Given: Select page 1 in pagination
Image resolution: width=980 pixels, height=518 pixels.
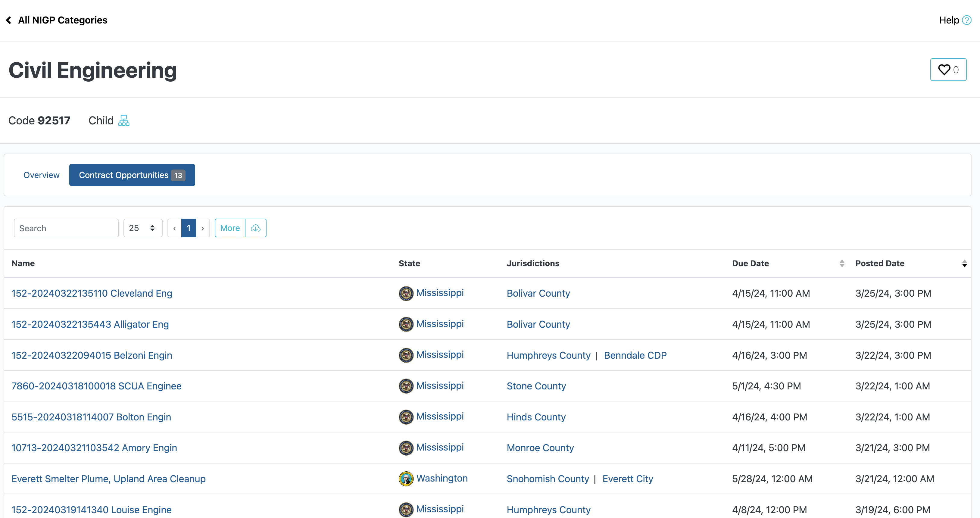Looking at the screenshot, I should click(x=189, y=228).
